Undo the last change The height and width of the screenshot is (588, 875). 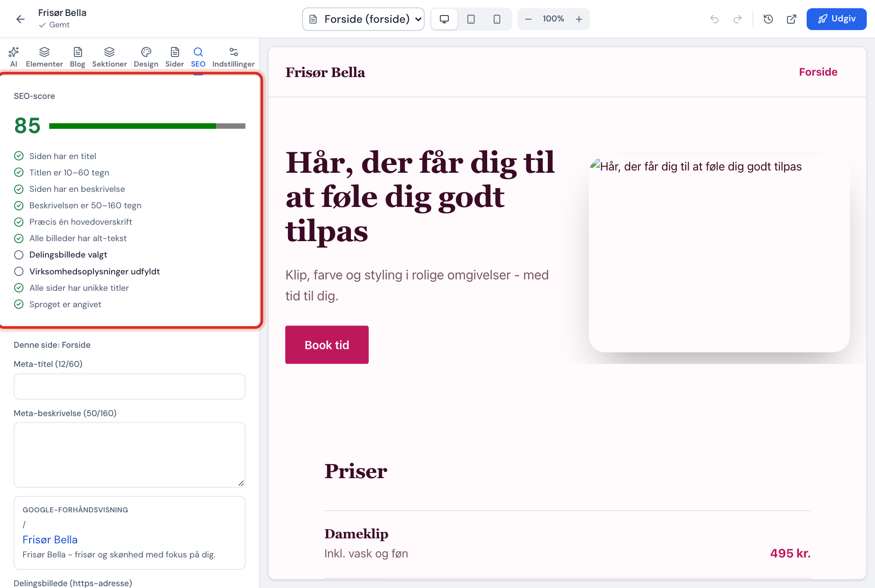pos(714,19)
